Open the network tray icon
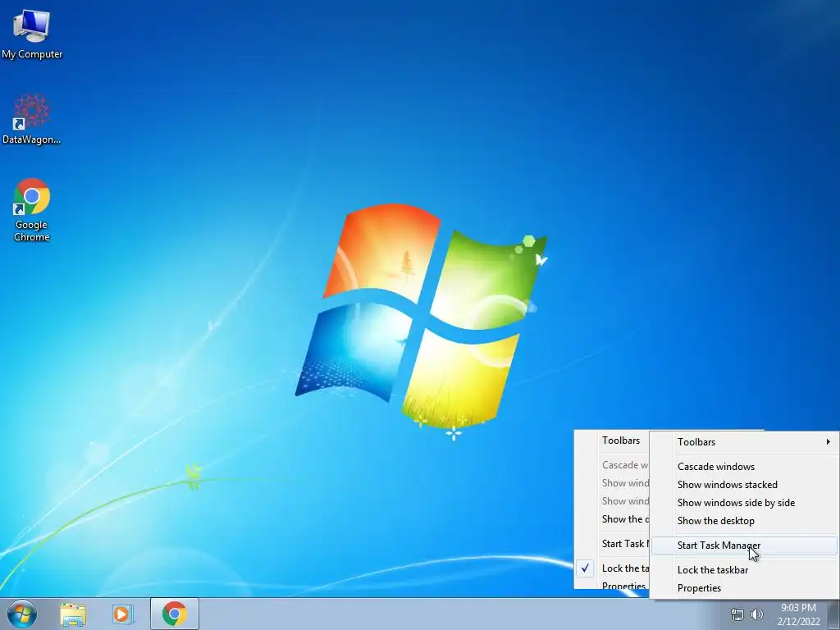Viewport: 840px width, 630px height. pyautogui.click(x=737, y=614)
